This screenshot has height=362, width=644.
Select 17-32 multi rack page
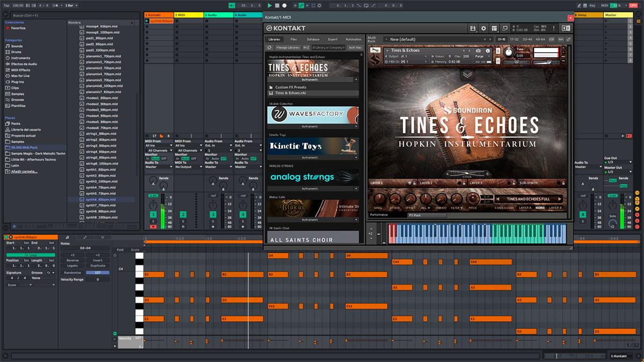pyautogui.click(x=514, y=39)
